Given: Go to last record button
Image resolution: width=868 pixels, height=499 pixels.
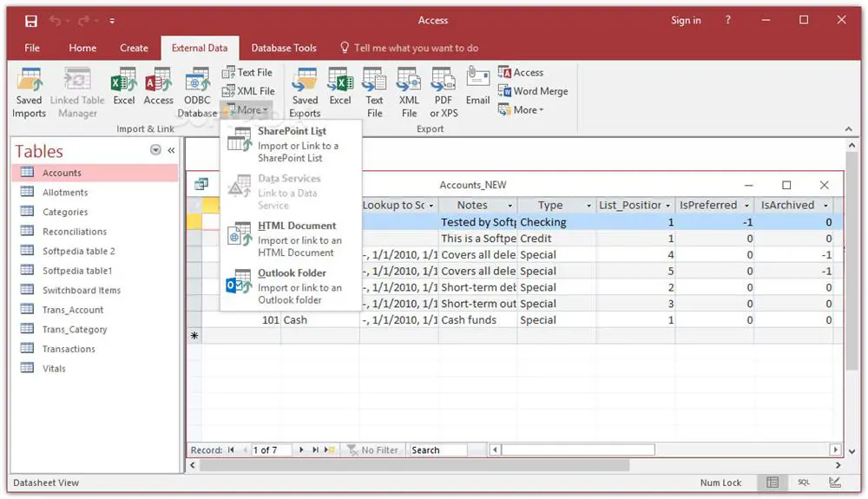Looking at the screenshot, I should pos(315,450).
